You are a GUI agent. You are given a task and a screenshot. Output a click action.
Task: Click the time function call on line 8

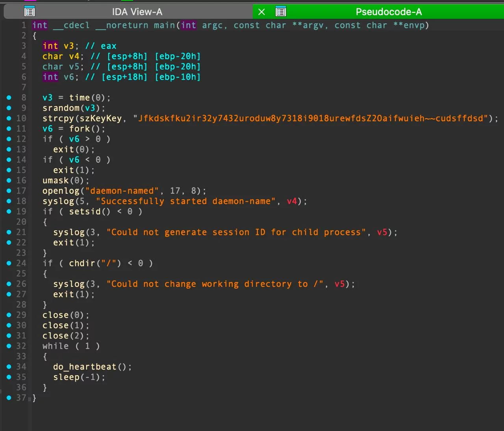coord(79,97)
